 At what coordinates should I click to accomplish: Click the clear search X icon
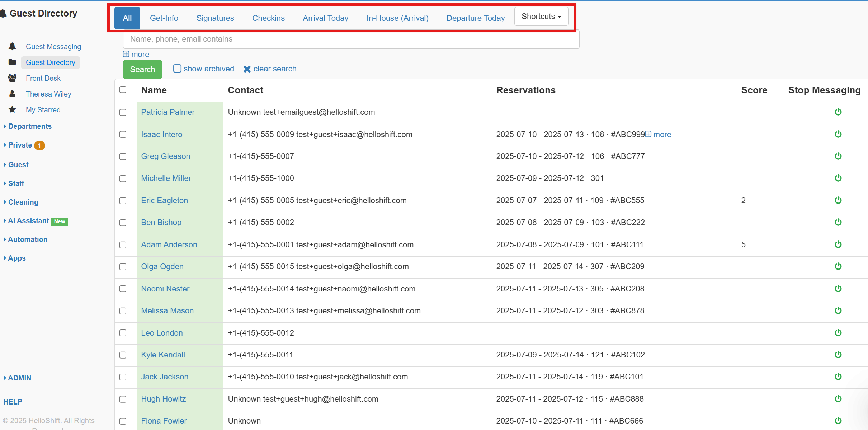pyautogui.click(x=247, y=69)
